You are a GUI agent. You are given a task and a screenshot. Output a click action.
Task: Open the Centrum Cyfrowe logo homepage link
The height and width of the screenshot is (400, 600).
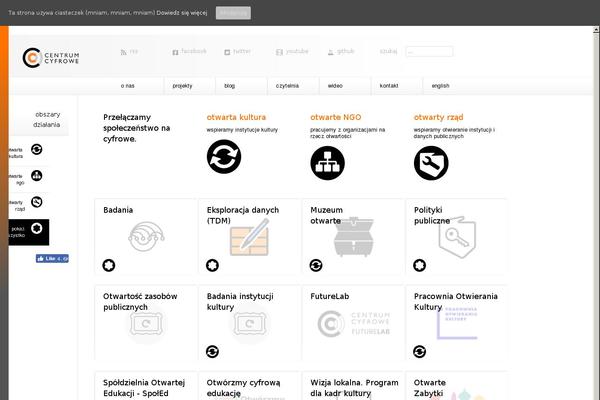(51, 58)
